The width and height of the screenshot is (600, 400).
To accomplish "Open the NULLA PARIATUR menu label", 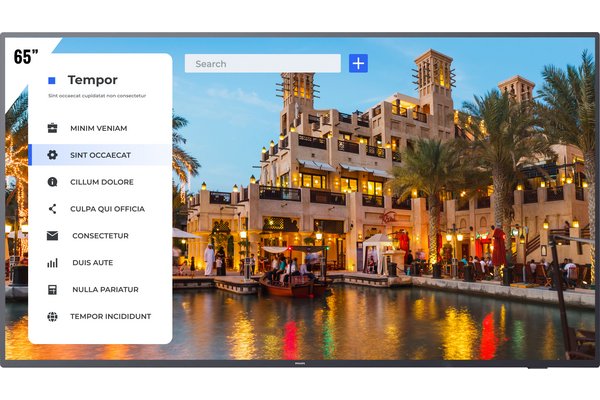I will coord(105,290).
